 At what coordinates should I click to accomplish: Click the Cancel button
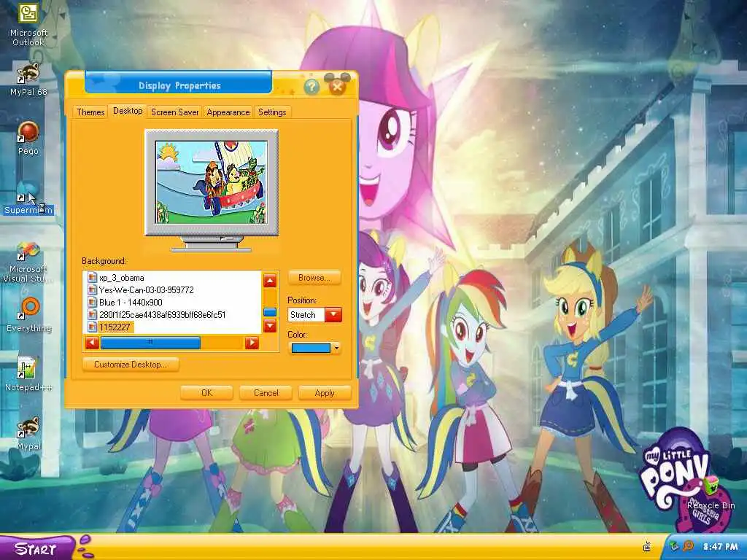(266, 393)
